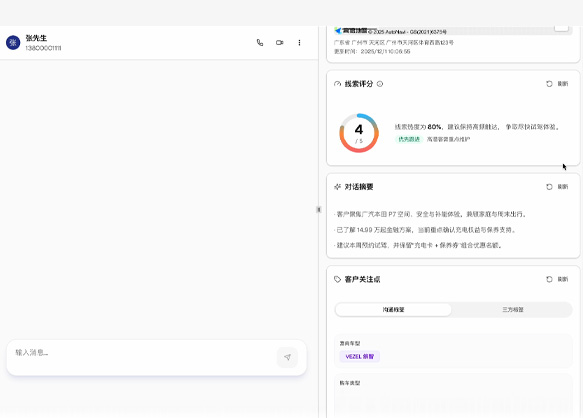Image resolution: width=583 pixels, height=418 pixels.
Task: Click the VEZEL 缤智 model tag
Action: [x=360, y=357]
